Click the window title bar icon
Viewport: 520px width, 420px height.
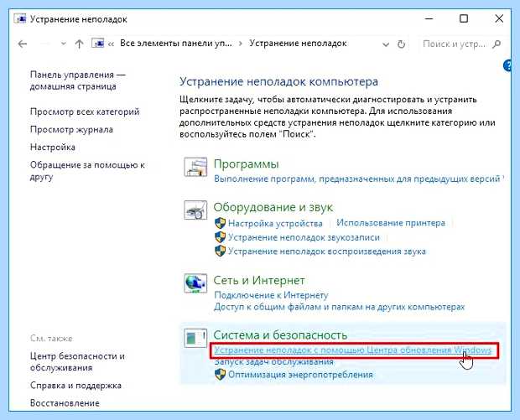pos(20,19)
